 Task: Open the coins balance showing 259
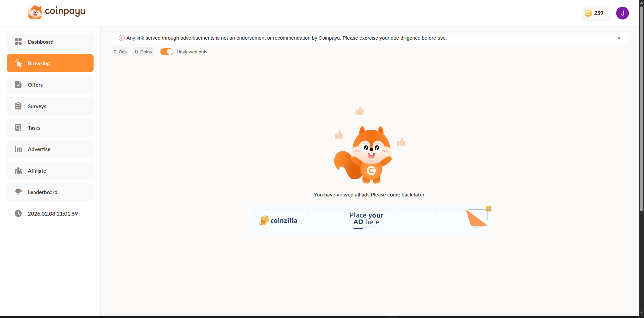596,13
